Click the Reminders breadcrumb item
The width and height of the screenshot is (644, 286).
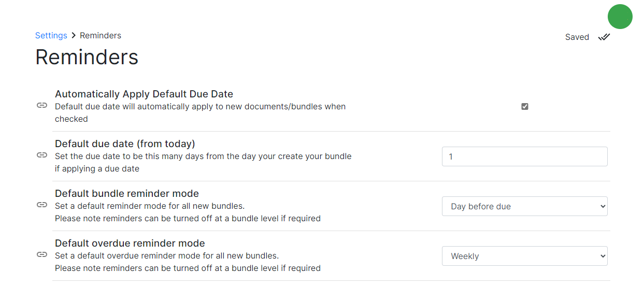coord(101,35)
